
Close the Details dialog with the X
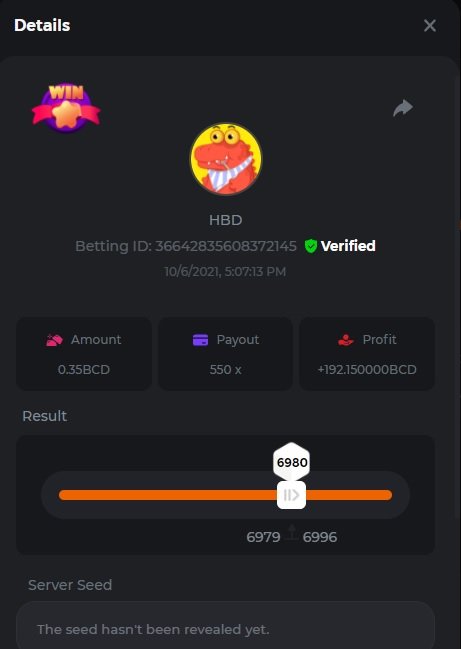[430, 26]
